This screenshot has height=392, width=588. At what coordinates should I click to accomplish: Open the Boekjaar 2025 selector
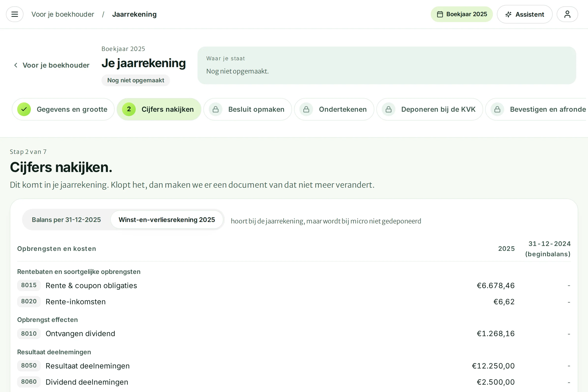(x=462, y=14)
